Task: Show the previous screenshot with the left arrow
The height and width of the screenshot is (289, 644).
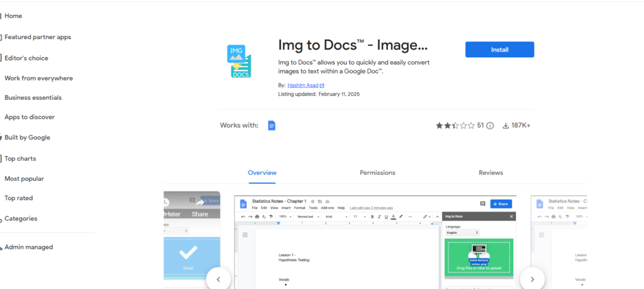Action: (x=218, y=279)
